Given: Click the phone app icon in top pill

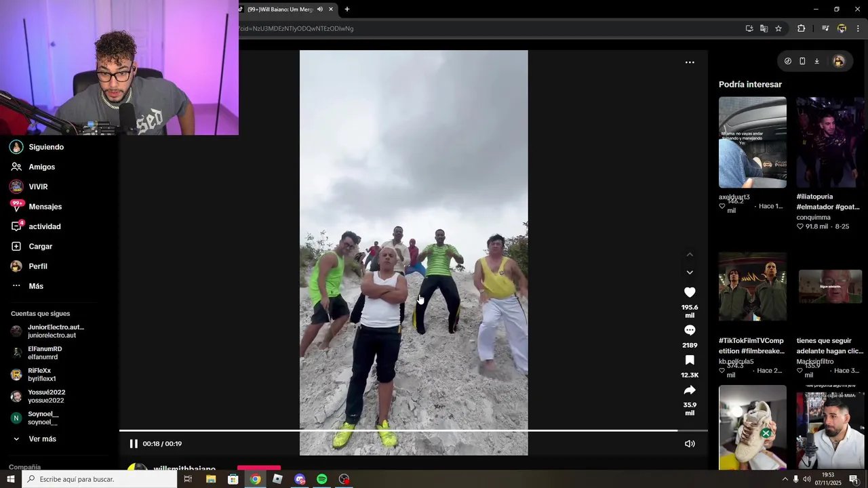Looking at the screenshot, I should (802, 61).
